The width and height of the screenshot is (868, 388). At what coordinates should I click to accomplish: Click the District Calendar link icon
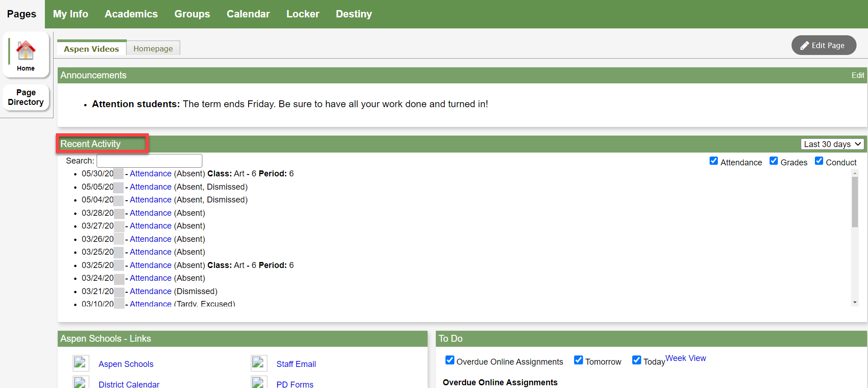point(81,383)
